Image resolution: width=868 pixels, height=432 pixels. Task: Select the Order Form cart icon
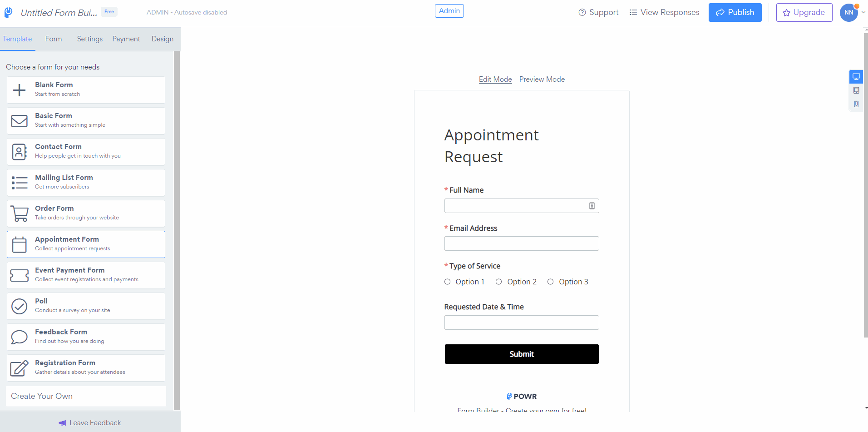pos(20,214)
